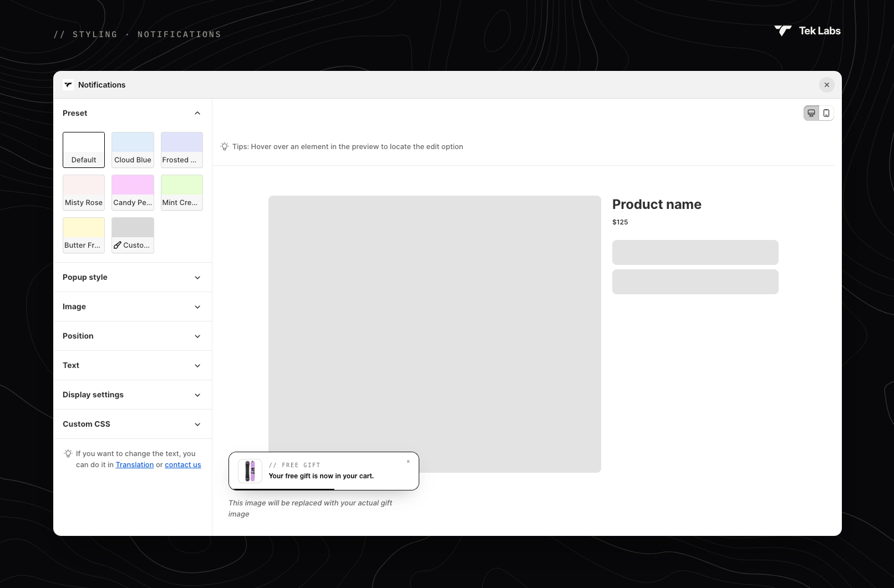Expand the Position section

pyautogui.click(x=133, y=336)
